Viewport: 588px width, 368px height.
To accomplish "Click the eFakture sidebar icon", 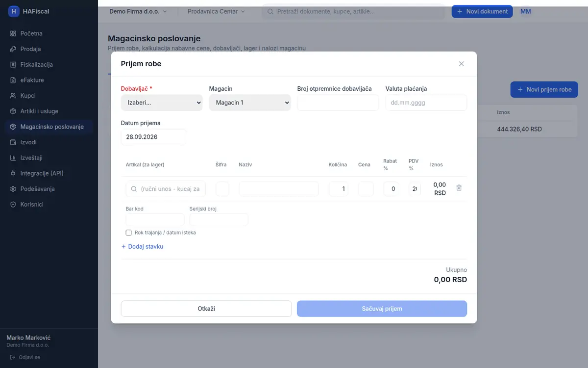I will (x=13, y=80).
